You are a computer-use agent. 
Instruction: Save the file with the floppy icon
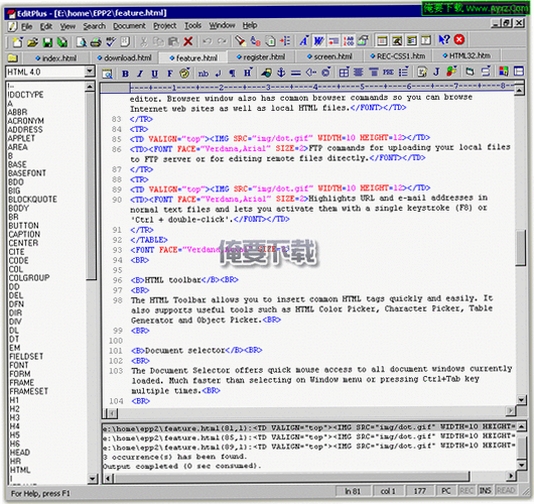(x=47, y=42)
